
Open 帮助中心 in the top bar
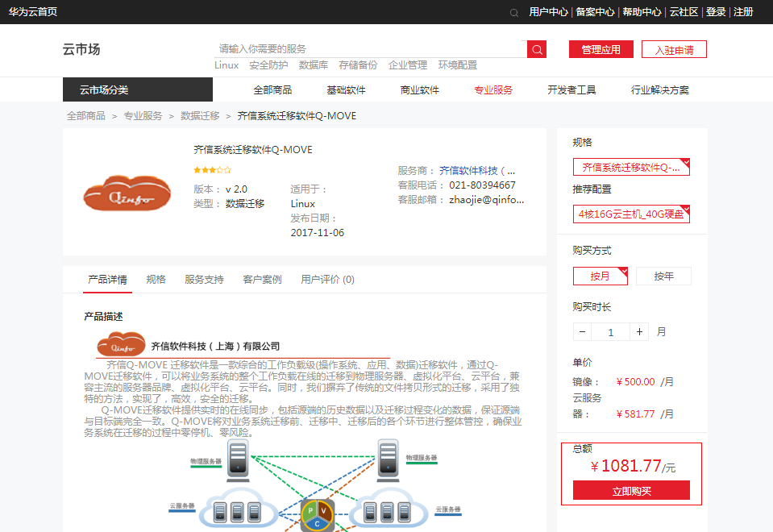point(642,12)
